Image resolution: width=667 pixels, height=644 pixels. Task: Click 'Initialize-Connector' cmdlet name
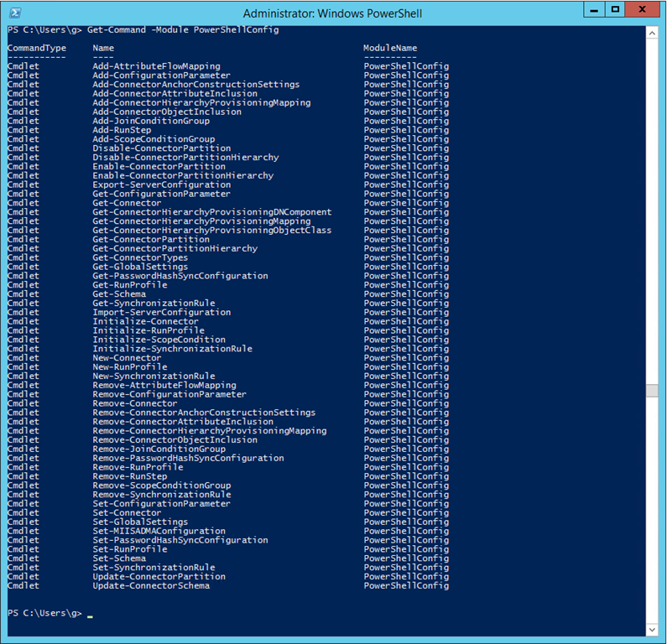click(146, 322)
